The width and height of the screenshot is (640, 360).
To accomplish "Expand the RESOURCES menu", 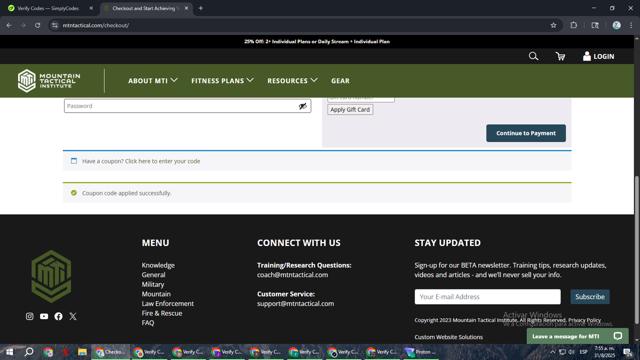I will [x=292, y=81].
